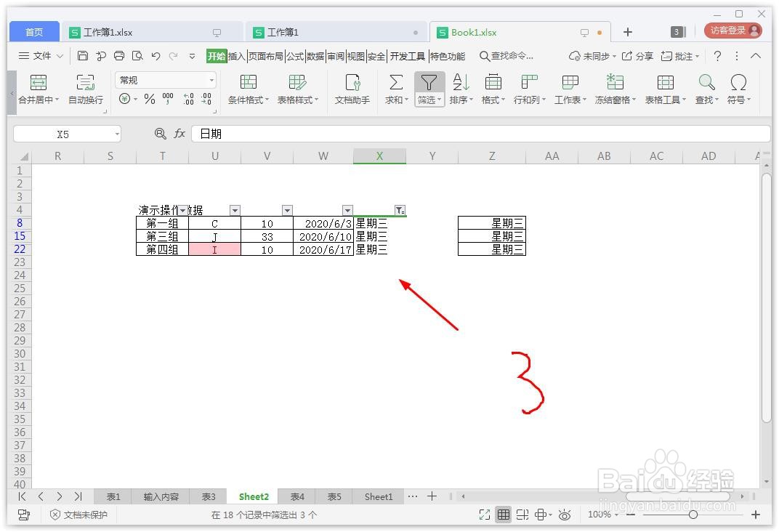
Task: Apply thousands separator format
Action: (168, 99)
